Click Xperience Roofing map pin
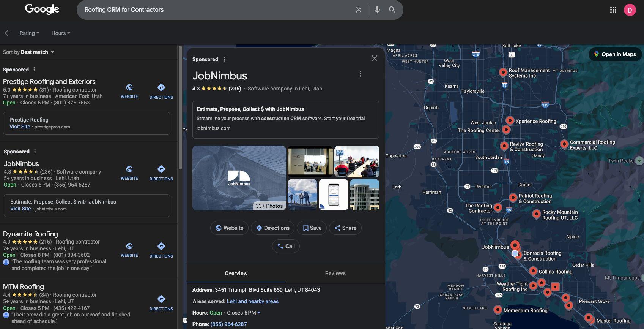The height and width of the screenshot is (329, 644). coord(510,121)
